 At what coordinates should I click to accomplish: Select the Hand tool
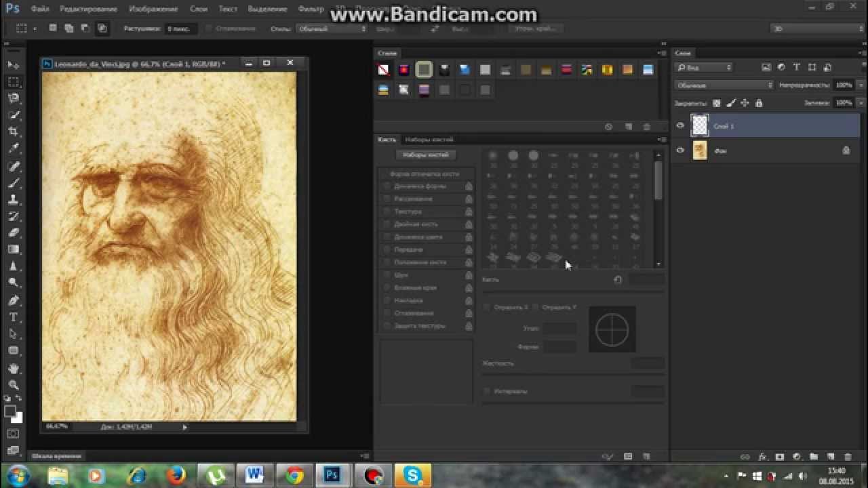pos(14,368)
